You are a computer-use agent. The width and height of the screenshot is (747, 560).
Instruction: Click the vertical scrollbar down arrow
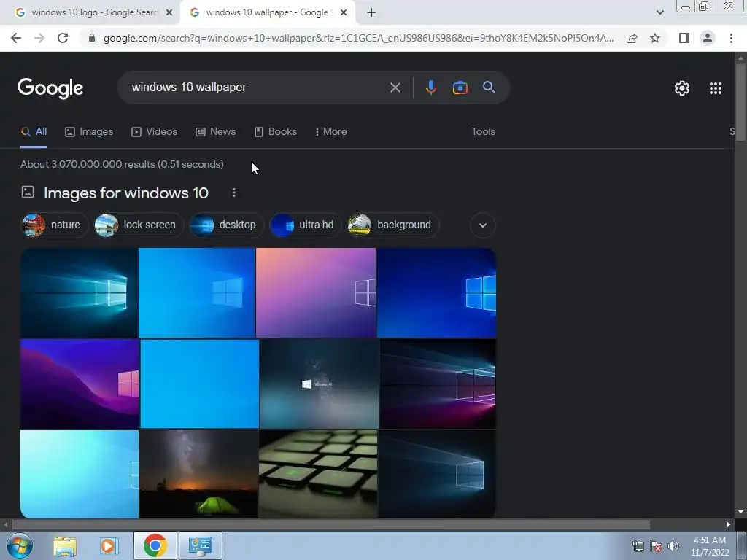740,513
